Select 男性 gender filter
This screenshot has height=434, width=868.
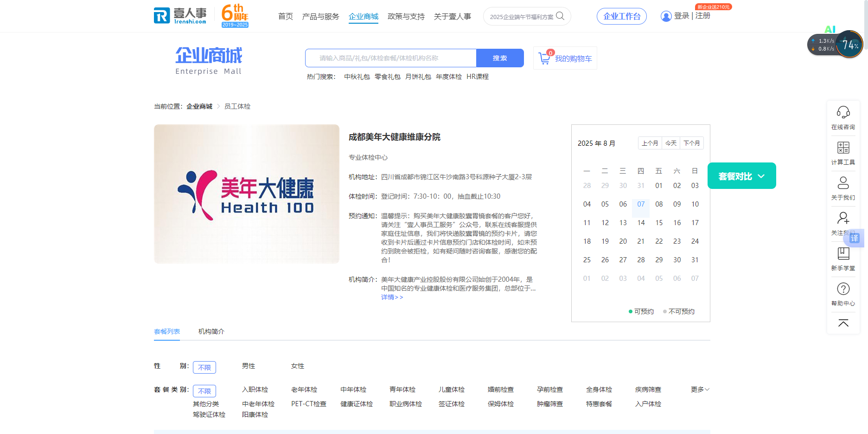click(249, 366)
